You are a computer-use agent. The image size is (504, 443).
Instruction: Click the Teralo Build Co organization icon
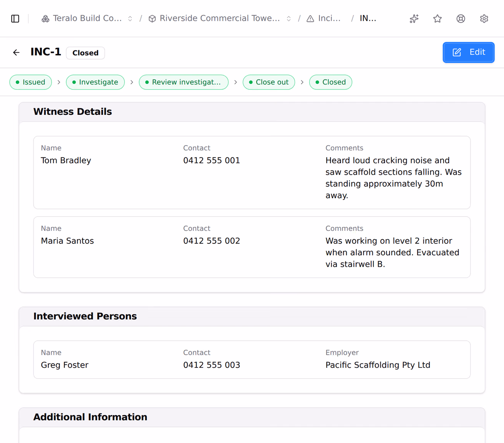coord(45,18)
